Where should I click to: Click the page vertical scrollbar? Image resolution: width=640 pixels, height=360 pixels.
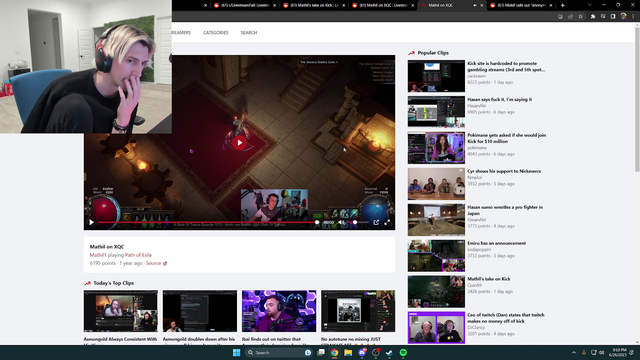pyautogui.click(x=637, y=98)
